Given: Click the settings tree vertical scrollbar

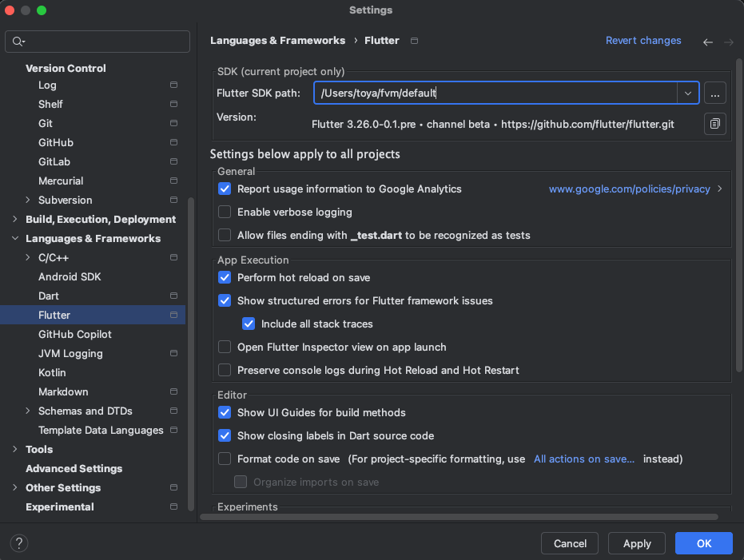Looking at the screenshot, I should click(x=191, y=354).
